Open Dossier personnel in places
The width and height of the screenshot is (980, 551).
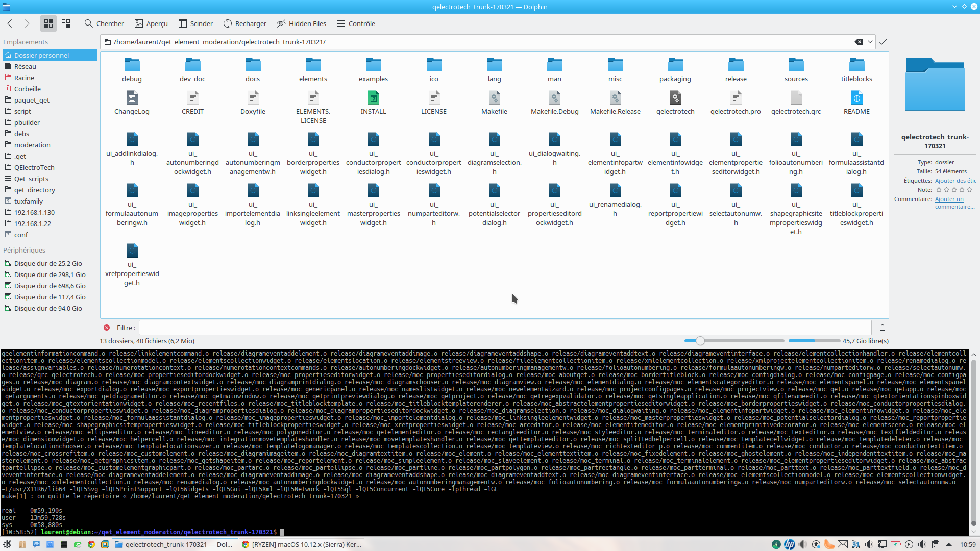[50, 55]
